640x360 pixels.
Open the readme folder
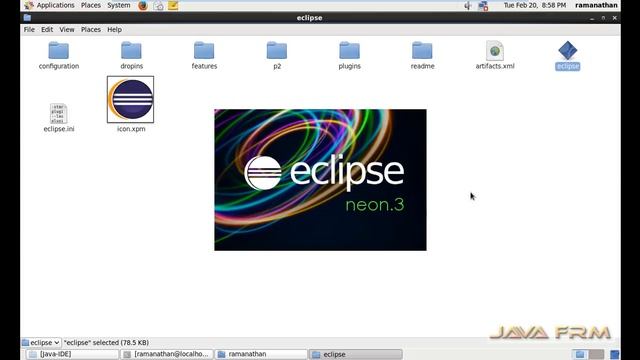point(422,55)
